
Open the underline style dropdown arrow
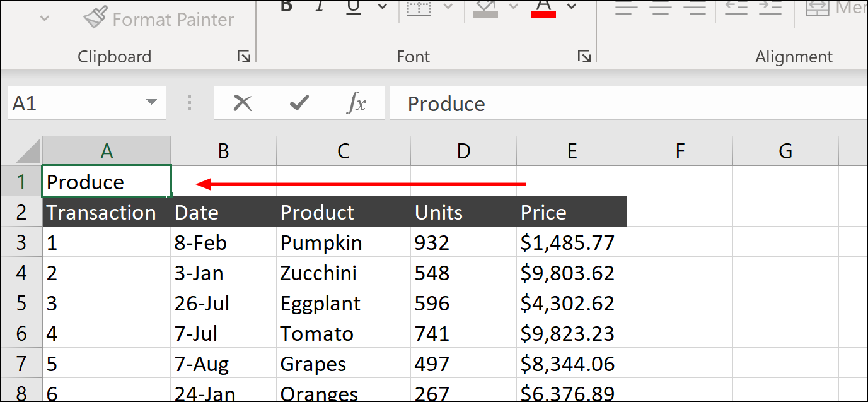pyautogui.click(x=382, y=7)
